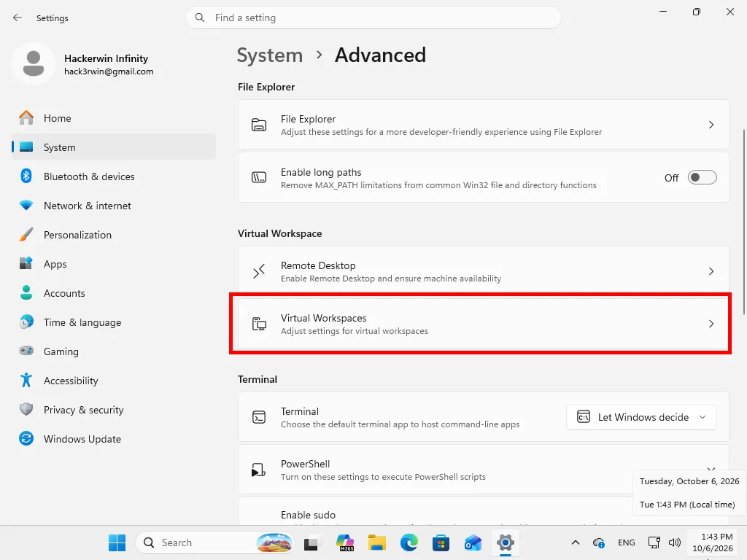747x560 pixels.
Task: Click the Time & language globe icon
Action: (x=26, y=322)
